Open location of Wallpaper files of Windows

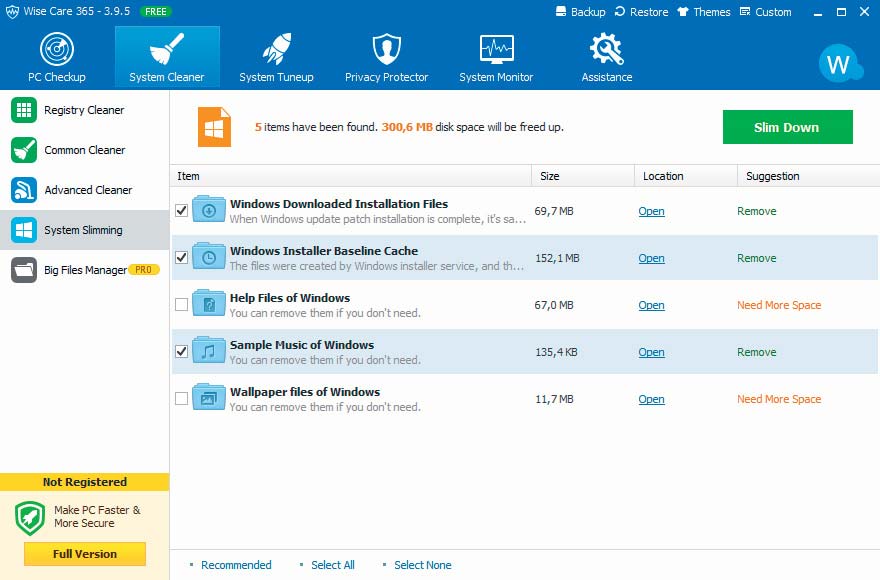pyautogui.click(x=651, y=399)
